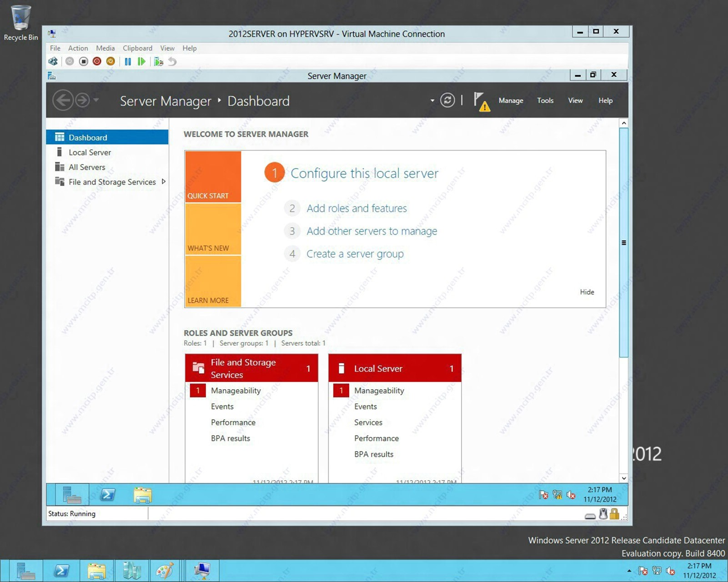This screenshot has height=582, width=728.
Task: Click the scroll up arrow in Server Manager
Action: click(x=624, y=123)
